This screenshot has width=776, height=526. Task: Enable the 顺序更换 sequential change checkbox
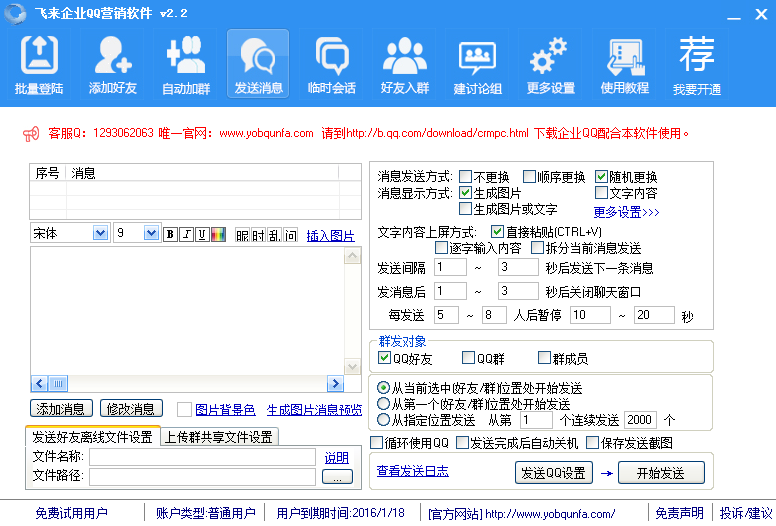(x=530, y=177)
